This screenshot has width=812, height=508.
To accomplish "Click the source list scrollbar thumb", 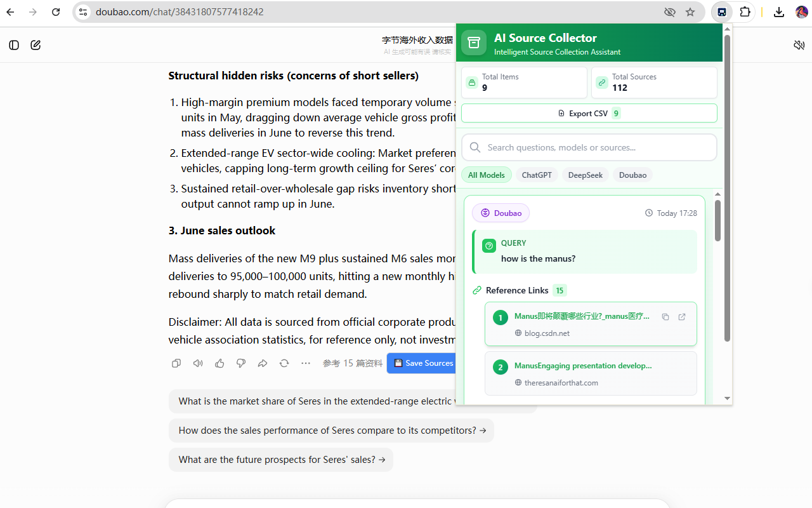I will coord(717,220).
